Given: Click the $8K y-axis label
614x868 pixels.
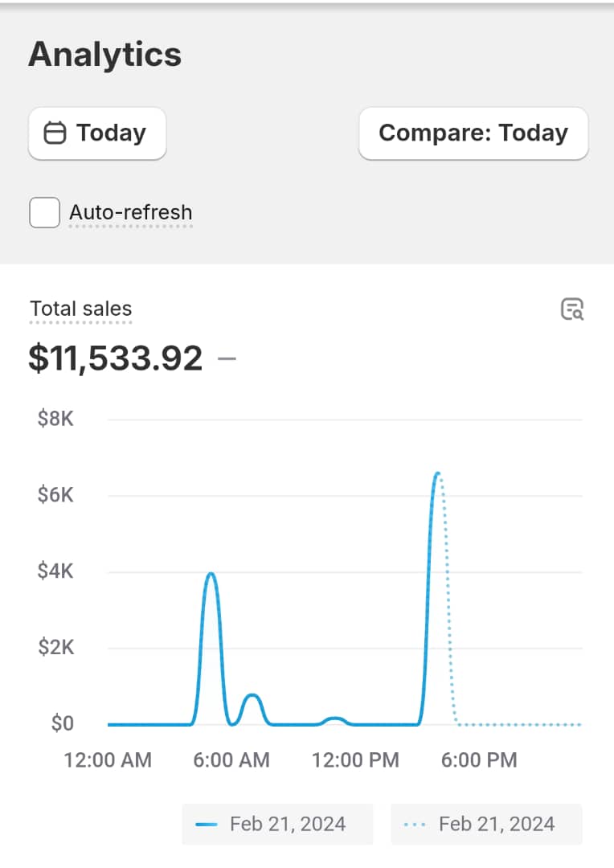Looking at the screenshot, I should [55, 419].
